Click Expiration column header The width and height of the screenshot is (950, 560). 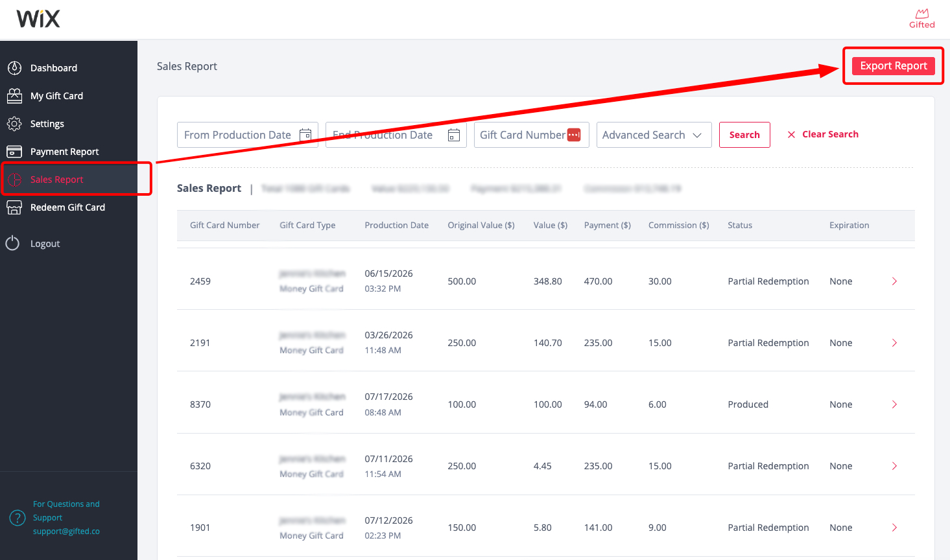point(849,226)
